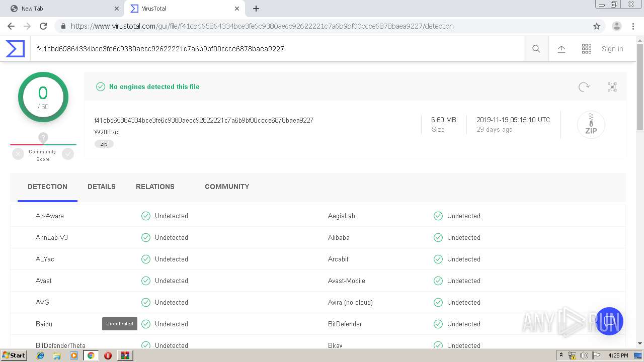The image size is (644, 362).
Task: Click the community score question mark
Action: tap(43, 137)
